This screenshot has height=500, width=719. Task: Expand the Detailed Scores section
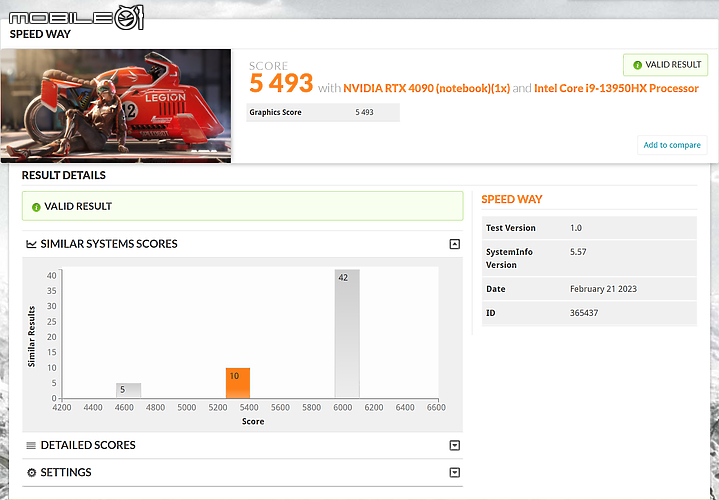454,445
